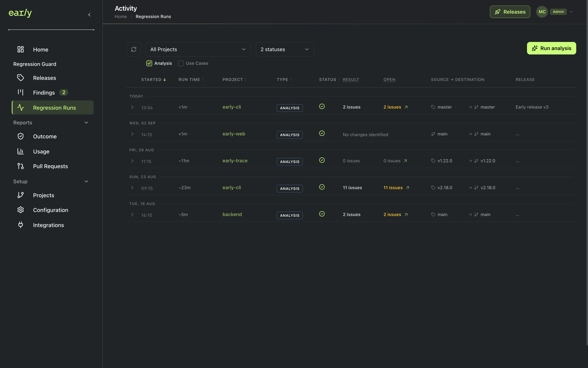Viewport: 588px width, 368px height.
Task: Open Usage report in the sidebar
Action: 53,151
